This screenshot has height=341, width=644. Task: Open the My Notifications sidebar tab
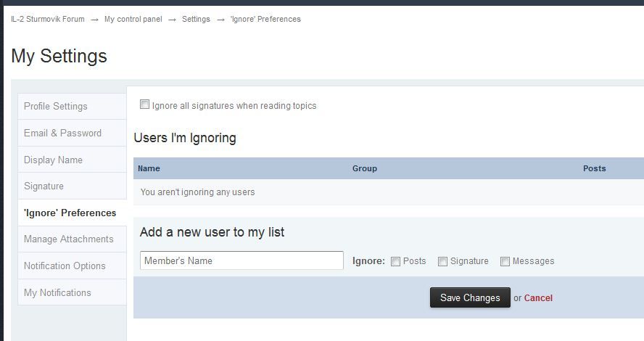(57, 292)
